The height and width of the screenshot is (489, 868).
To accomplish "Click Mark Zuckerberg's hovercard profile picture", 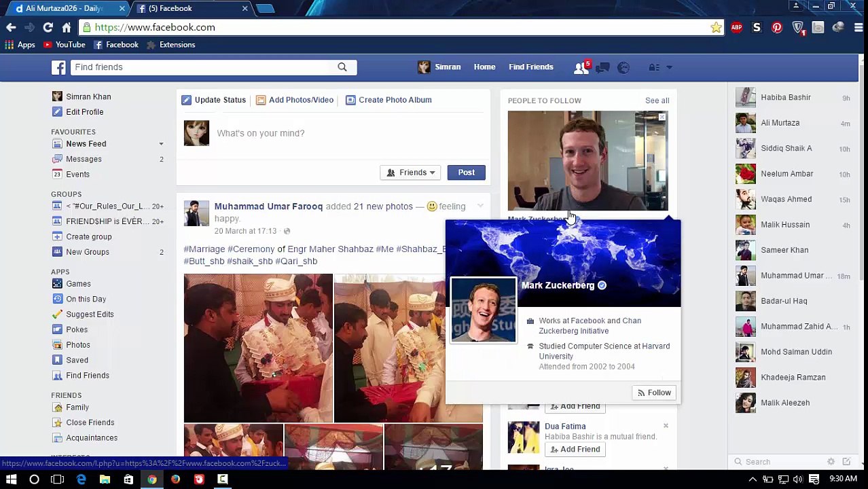I will pos(483,310).
